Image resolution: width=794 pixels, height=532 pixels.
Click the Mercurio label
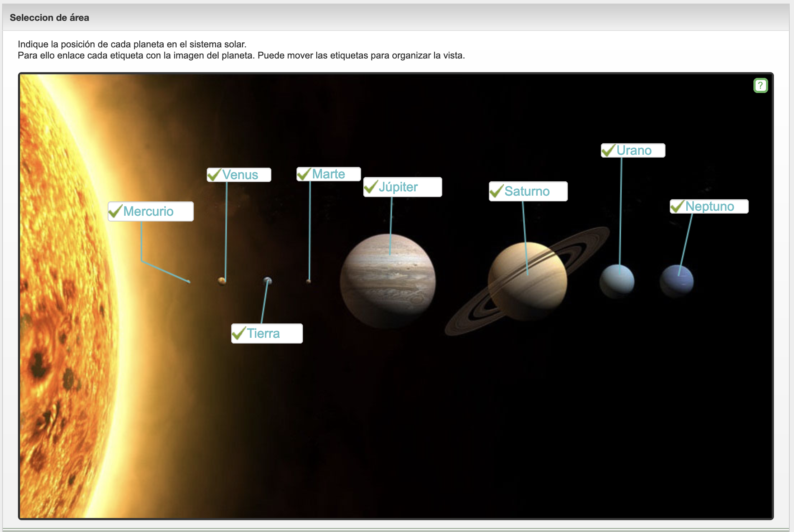pyautogui.click(x=151, y=211)
